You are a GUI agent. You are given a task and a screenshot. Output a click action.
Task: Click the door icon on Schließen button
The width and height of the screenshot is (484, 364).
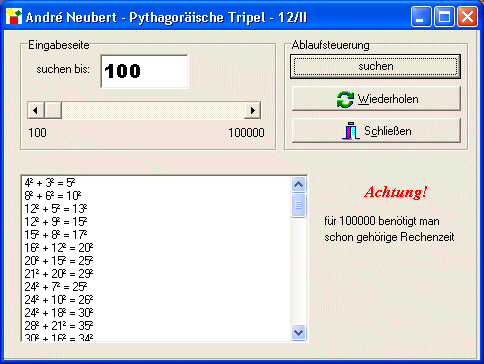coord(351,131)
